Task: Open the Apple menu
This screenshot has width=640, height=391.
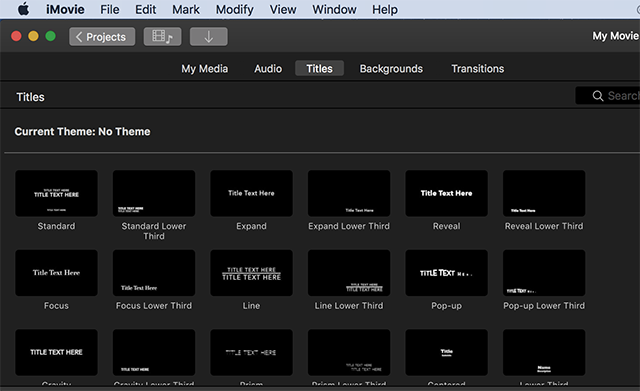Action: (x=23, y=9)
